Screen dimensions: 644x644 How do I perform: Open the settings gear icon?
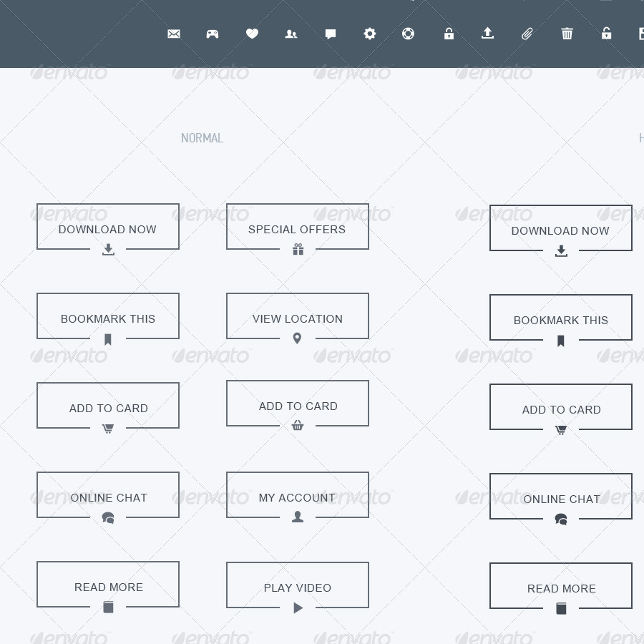pyautogui.click(x=370, y=34)
